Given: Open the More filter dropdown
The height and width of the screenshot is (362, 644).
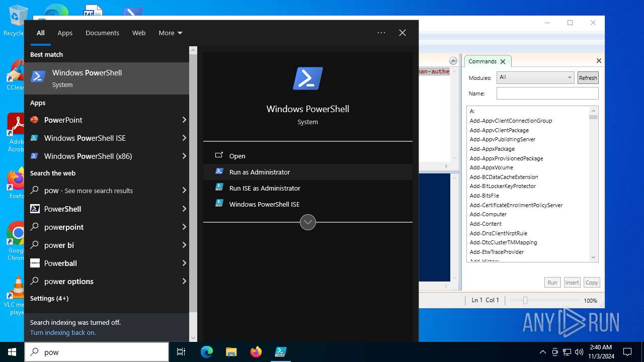Looking at the screenshot, I should [171, 33].
